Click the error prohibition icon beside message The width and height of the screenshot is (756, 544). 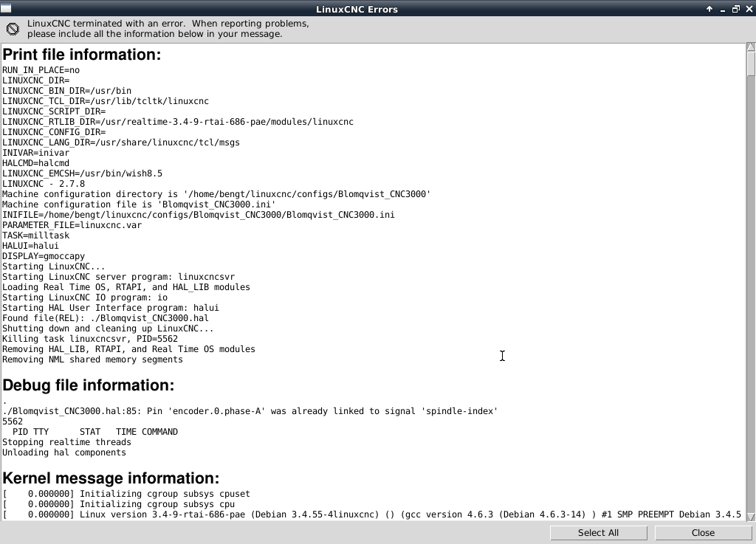click(13, 29)
